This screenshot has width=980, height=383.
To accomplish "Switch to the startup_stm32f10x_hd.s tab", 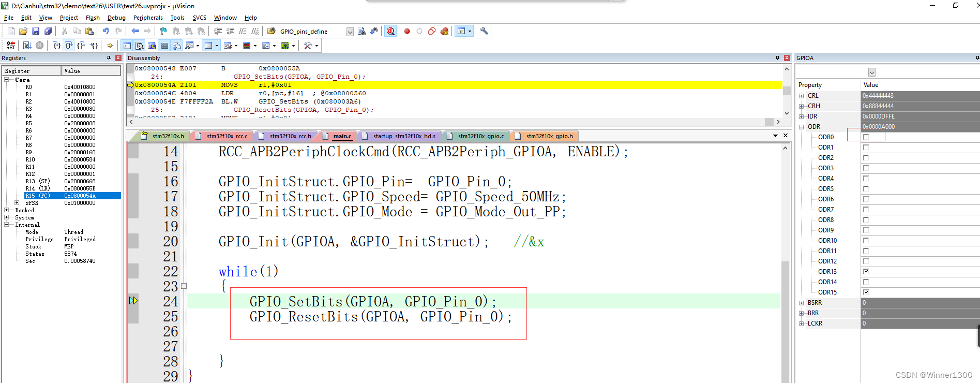I will pyautogui.click(x=399, y=136).
